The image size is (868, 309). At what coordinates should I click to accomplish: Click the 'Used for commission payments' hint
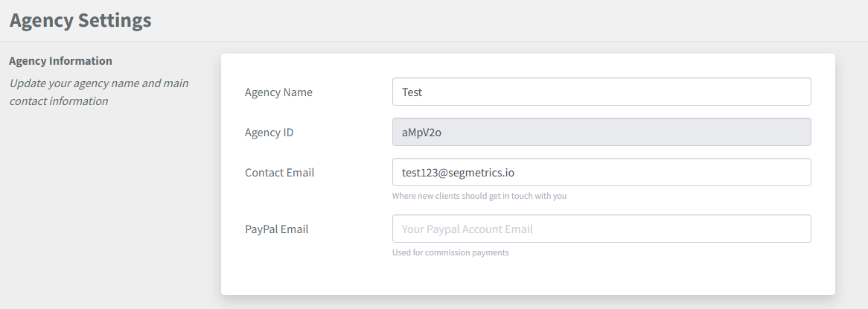coord(450,252)
